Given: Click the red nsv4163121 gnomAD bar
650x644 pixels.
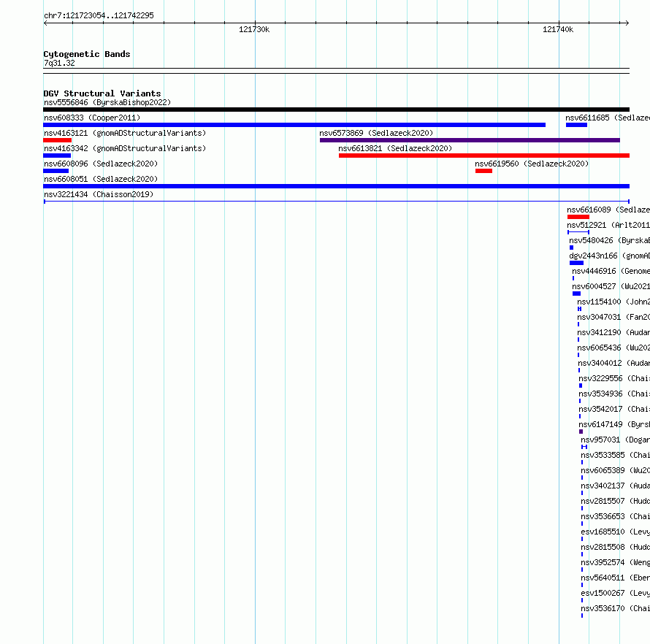Looking at the screenshot, I should tap(57, 140).
